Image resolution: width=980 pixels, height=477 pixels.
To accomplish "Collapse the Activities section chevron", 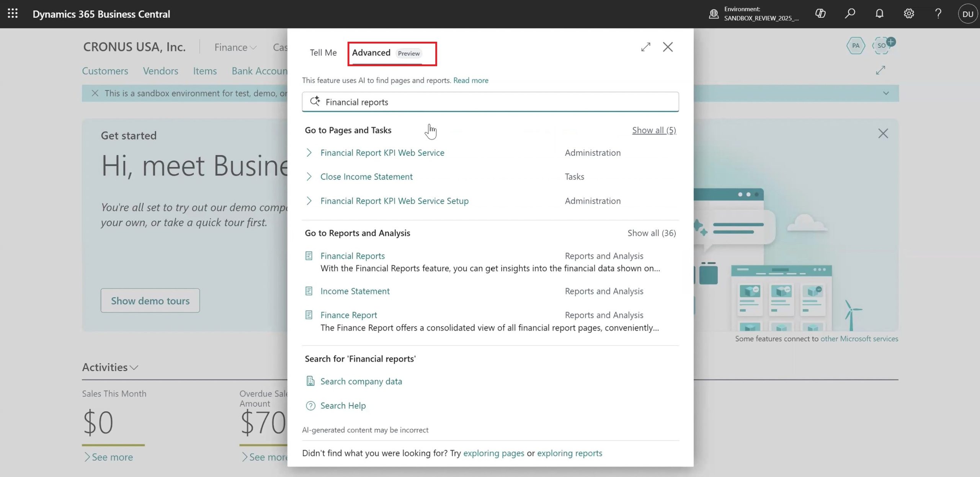I will [134, 368].
